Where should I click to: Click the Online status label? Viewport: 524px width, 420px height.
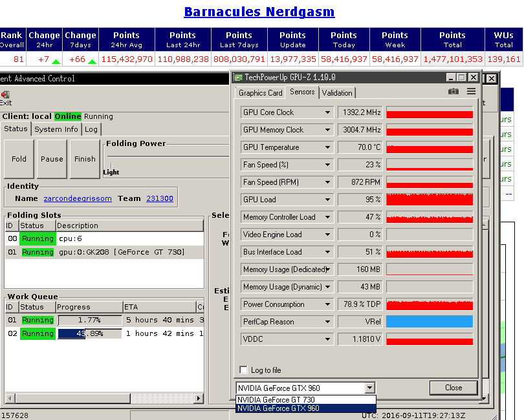pos(68,116)
